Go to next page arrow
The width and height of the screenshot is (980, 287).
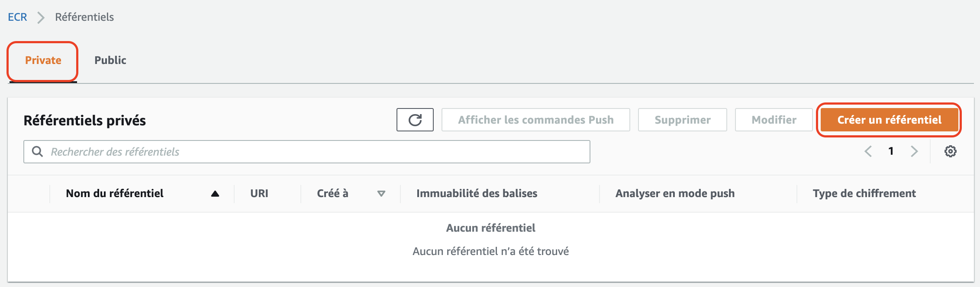[914, 151]
